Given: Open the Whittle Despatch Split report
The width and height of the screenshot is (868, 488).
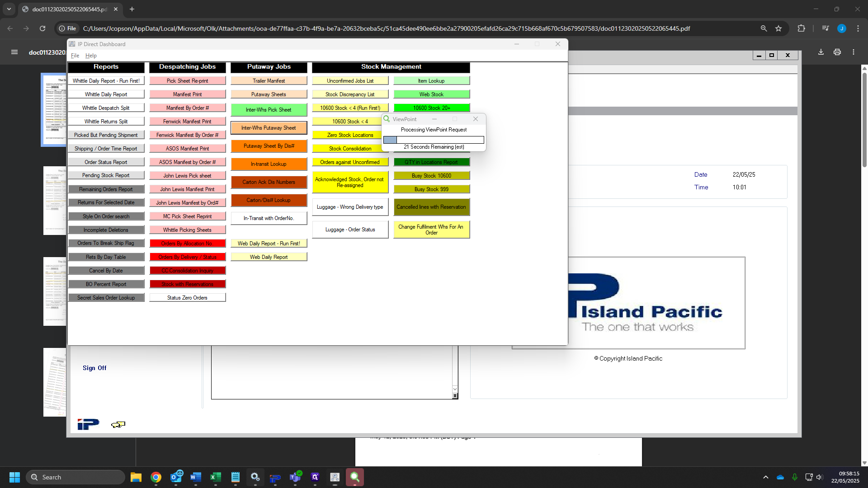Looking at the screenshot, I should [x=106, y=108].
